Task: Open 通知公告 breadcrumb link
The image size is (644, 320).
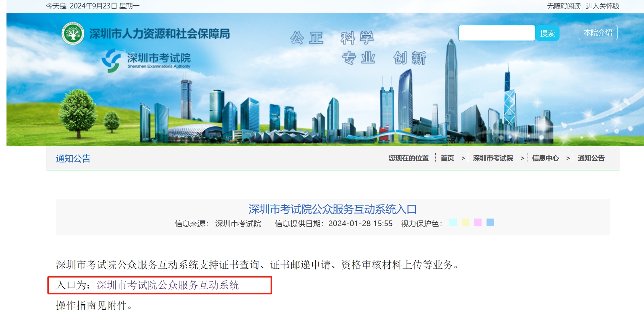Action: click(591, 158)
